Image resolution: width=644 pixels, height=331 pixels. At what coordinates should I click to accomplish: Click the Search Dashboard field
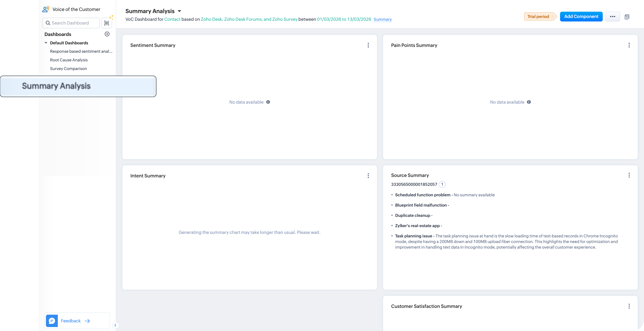click(73, 23)
